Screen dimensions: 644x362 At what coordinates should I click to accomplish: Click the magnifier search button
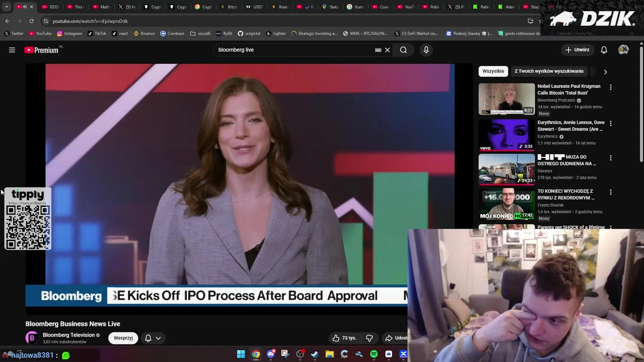tap(404, 50)
